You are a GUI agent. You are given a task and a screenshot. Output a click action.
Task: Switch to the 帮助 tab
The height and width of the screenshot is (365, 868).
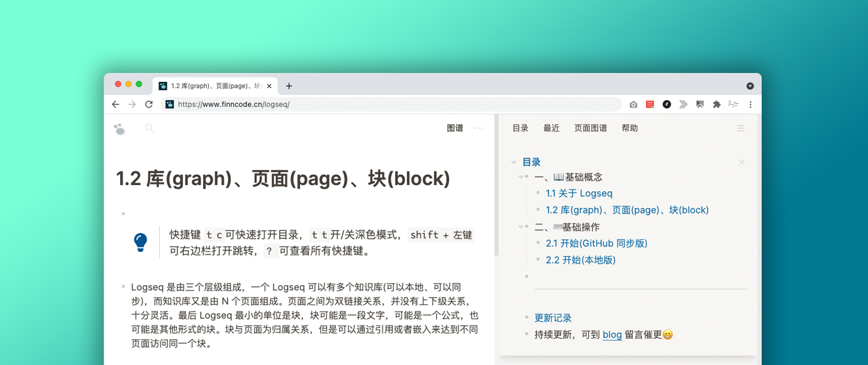pyautogui.click(x=630, y=128)
